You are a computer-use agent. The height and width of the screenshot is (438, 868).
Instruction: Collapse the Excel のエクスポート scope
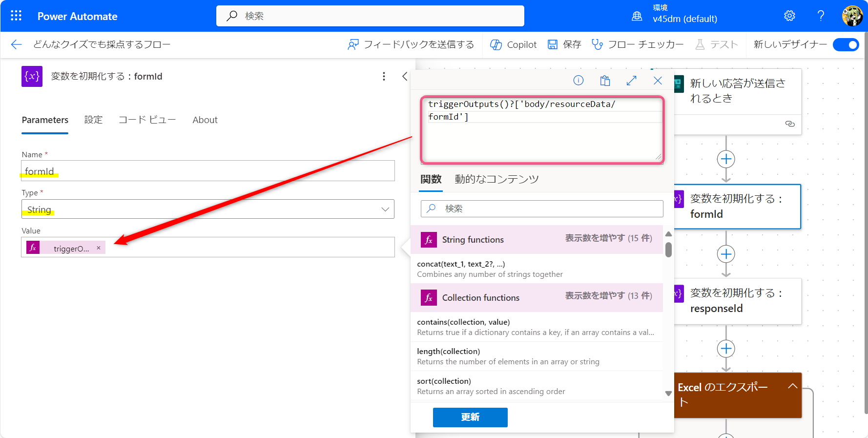(793, 386)
